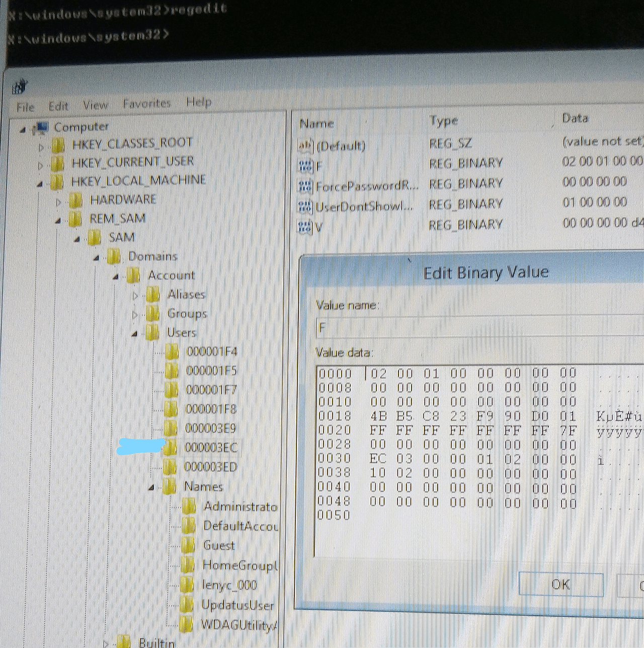Click the Users folder icon
The height and width of the screenshot is (648, 644).
click(x=151, y=333)
